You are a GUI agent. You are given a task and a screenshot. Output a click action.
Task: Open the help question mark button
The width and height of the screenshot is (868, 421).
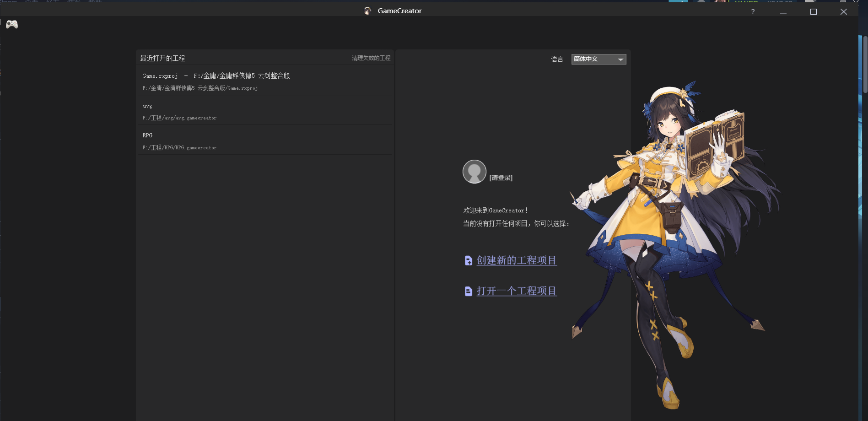pyautogui.click(x=753, y=12)
